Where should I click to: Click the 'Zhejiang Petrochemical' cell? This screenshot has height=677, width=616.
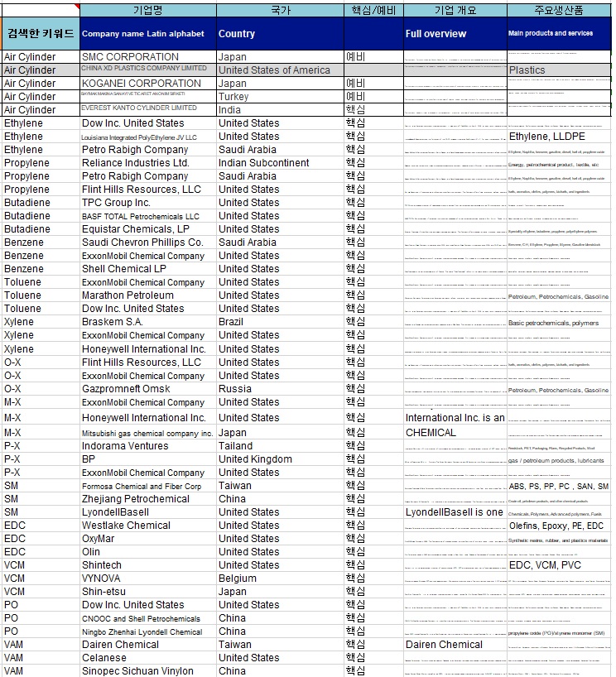(148, 499)
